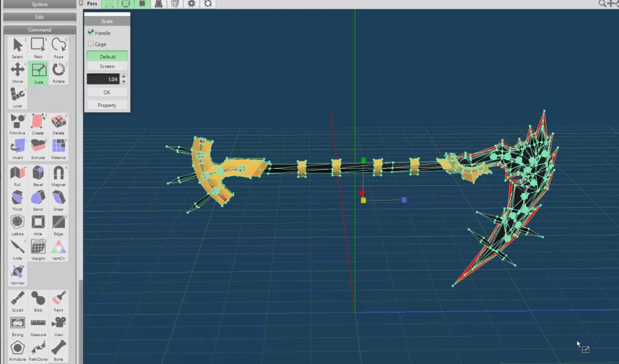
Task: Open viewport settings gear icon
Action: [191, 4]
